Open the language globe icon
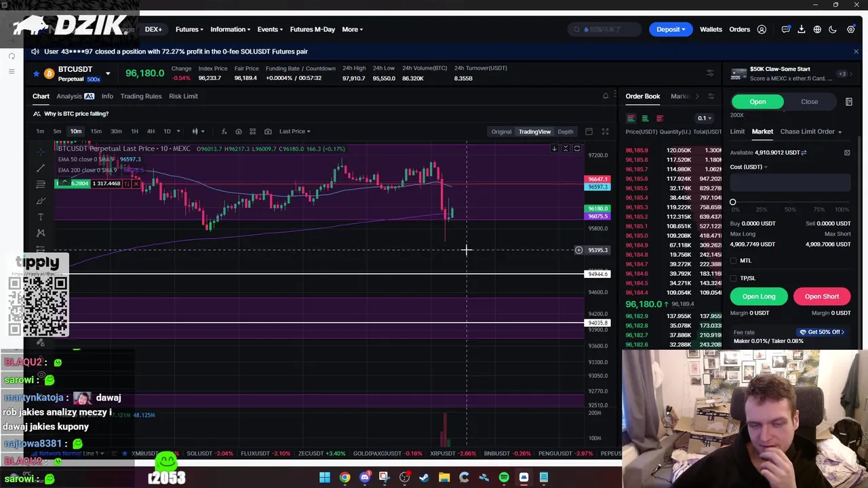The width and height of the screenshot is (868, 488). point(817,29)
